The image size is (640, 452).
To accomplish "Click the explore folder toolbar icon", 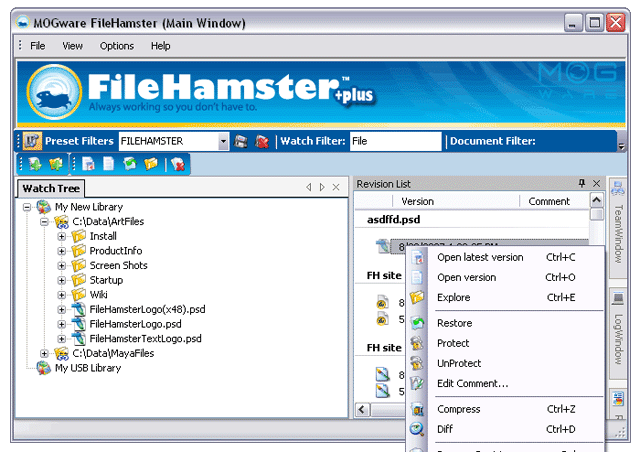I will click(151, 164).
